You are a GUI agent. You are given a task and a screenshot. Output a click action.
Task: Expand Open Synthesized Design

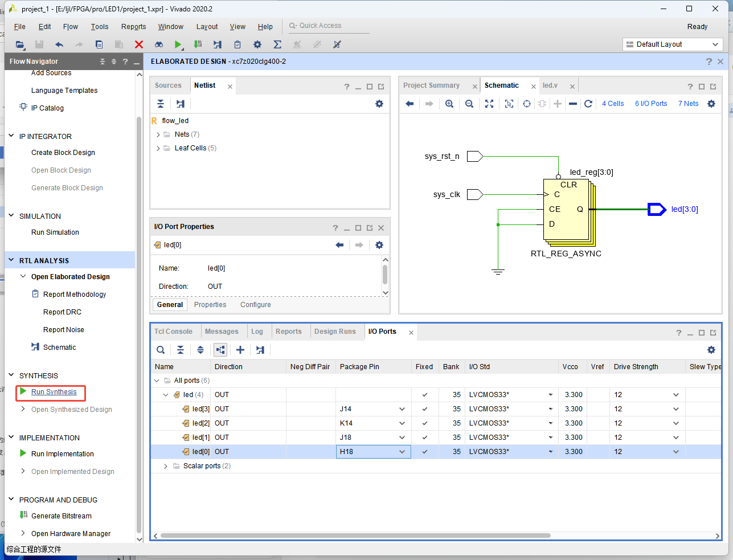point(23,409)
